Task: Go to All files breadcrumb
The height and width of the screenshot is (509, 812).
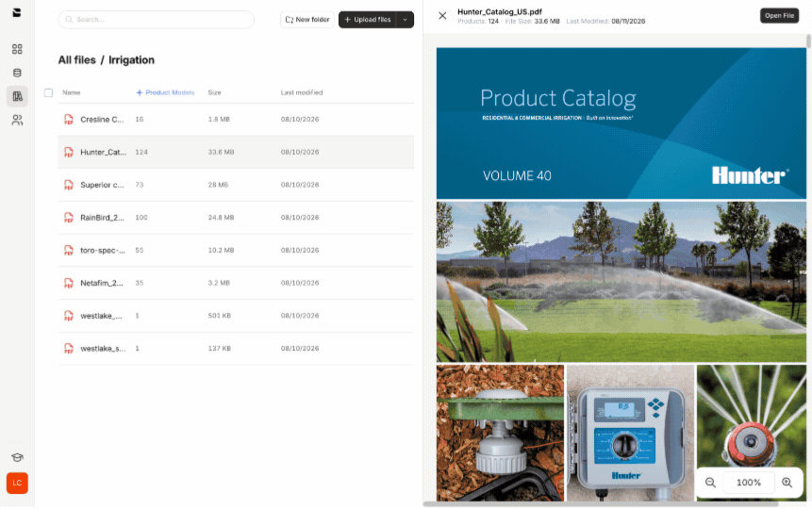Action: click(76, 60)
